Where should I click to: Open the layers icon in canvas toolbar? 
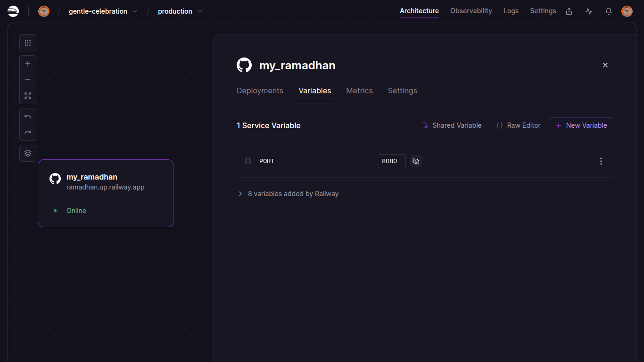28,153
